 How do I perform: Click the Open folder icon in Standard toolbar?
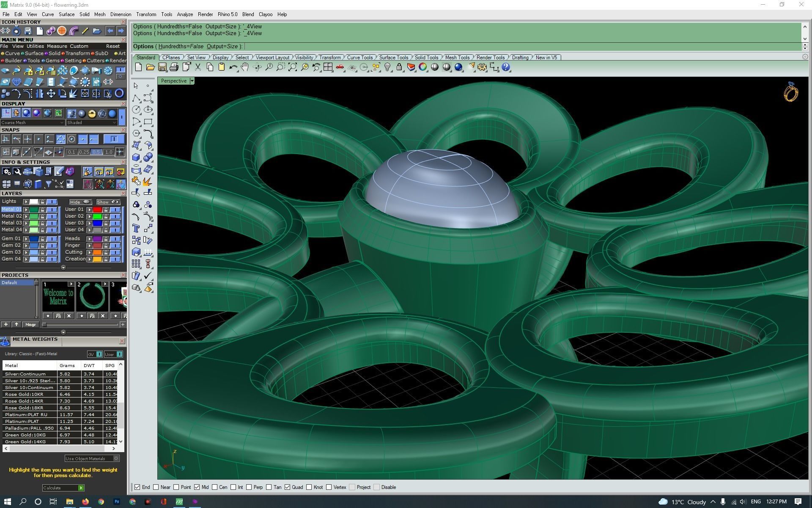pyautogui.click(x=150, y=67)
